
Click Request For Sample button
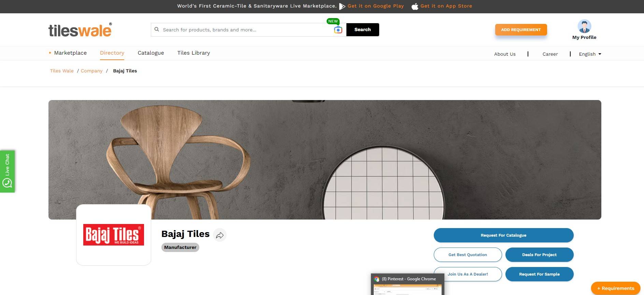(539, 274)
